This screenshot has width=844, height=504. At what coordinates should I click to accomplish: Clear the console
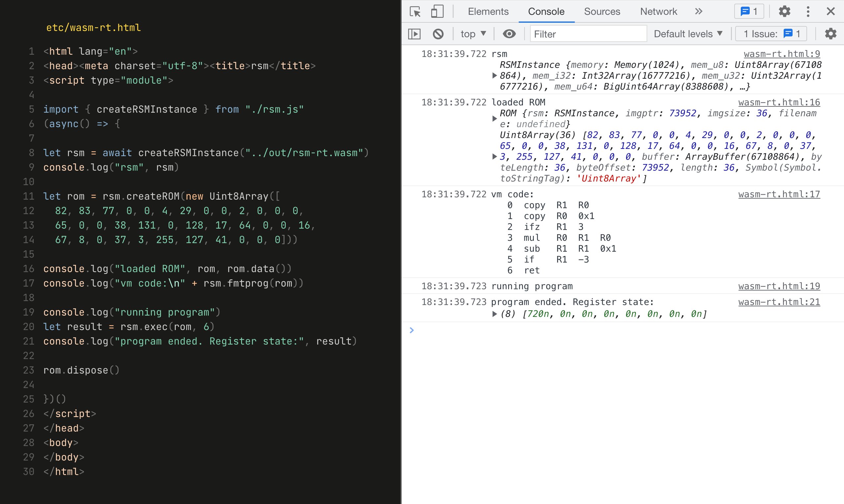tap(439, 34)
